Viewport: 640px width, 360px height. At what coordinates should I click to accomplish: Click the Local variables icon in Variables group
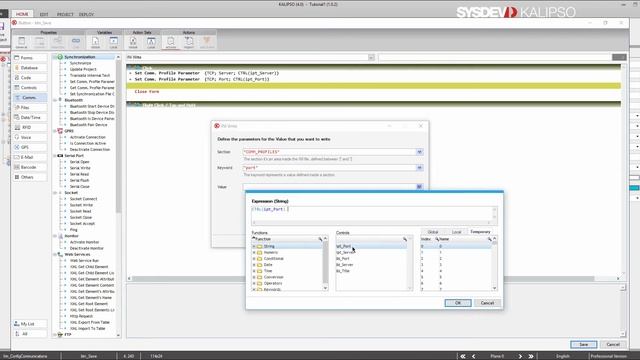(x=113, y=42)
